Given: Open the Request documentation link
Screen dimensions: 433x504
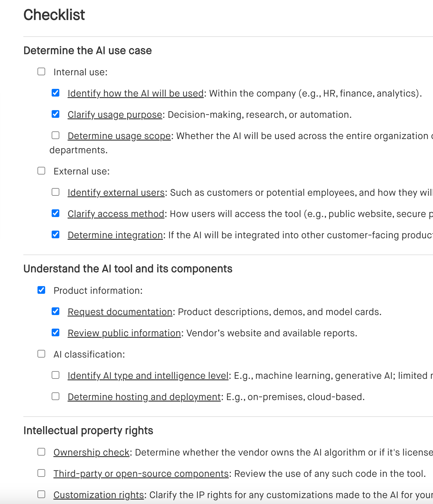Looking at the screenshot, I should click(120, 311).
